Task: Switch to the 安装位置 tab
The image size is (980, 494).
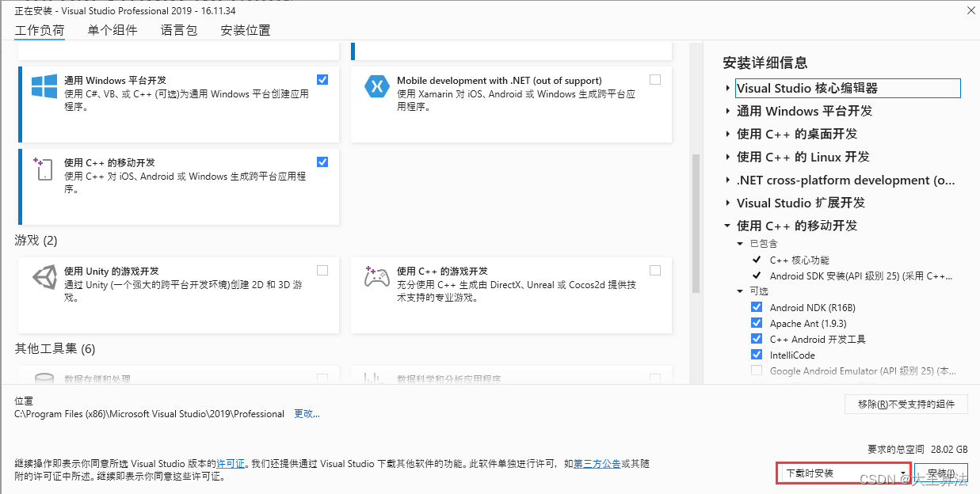Action: coord(246,30)
